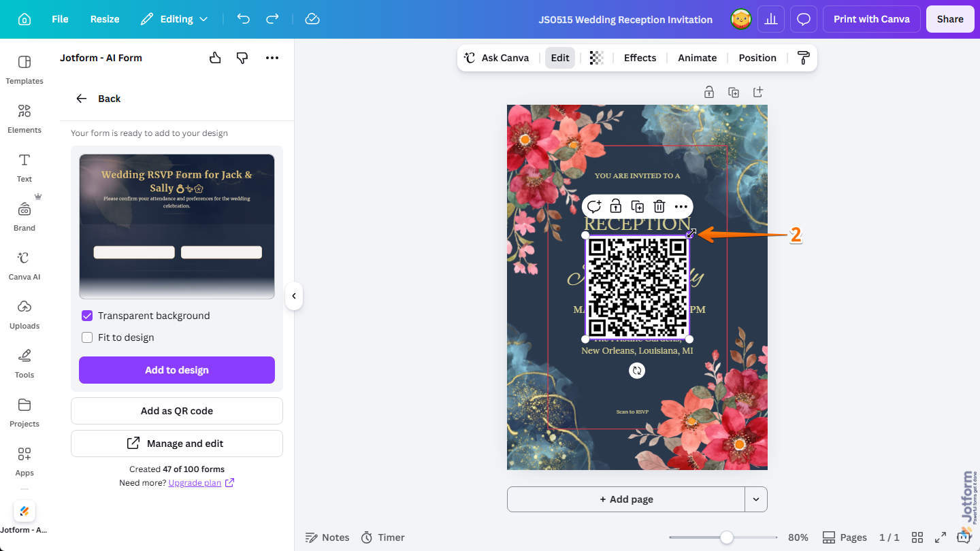Add comment to the selected QR code
980x551 pixels.
594,206
